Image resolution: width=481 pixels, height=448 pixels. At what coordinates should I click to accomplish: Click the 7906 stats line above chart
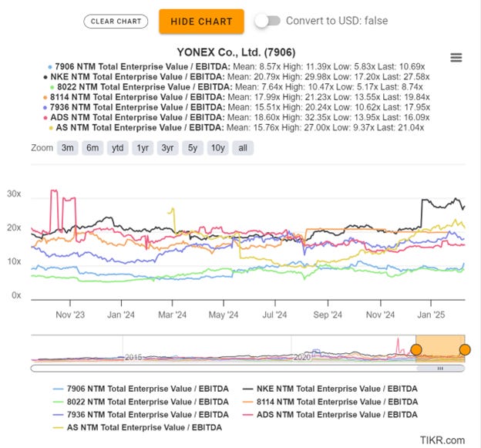click(x=236, y=66)
